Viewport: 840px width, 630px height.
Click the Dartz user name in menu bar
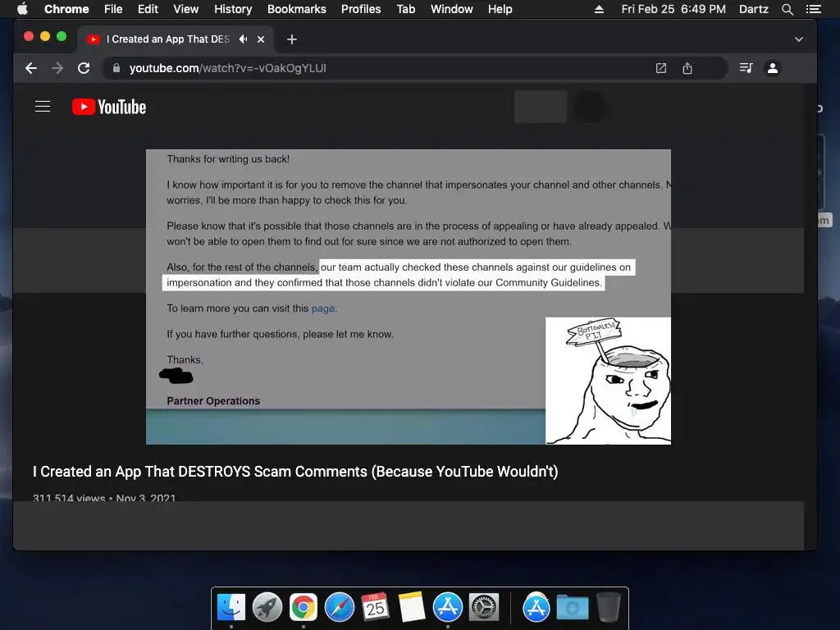tap(754, 9)
